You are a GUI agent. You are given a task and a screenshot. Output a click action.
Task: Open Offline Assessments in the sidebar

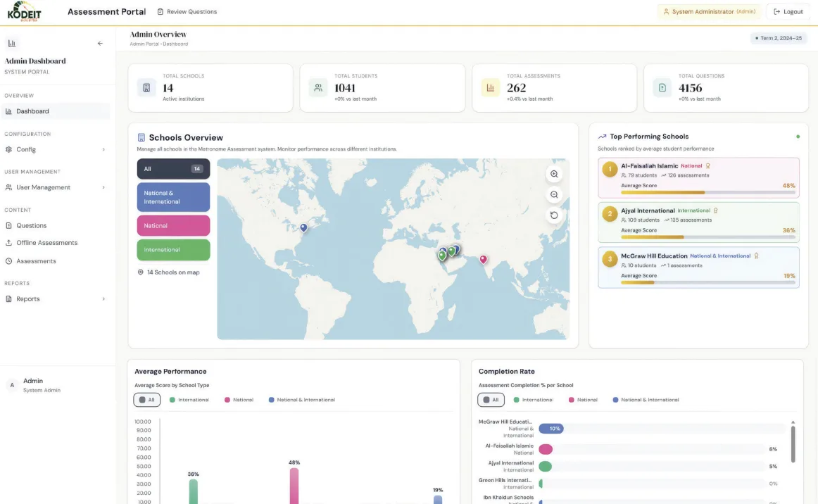(x=56, y=243)
